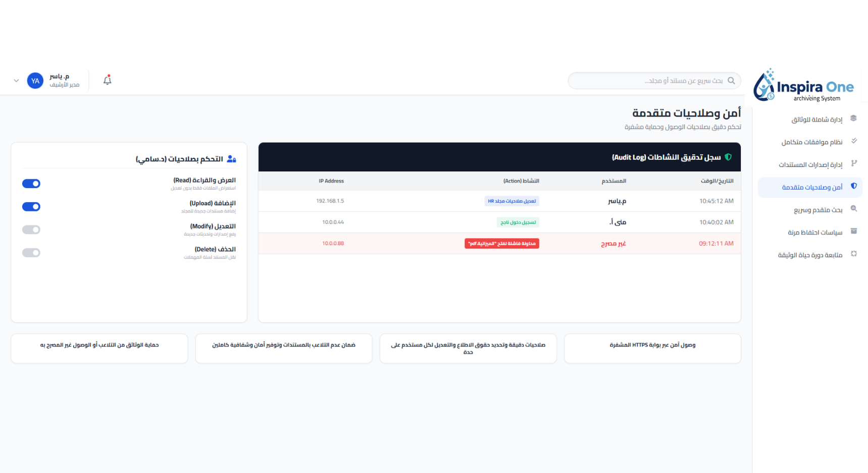Viewport: 868px width, 473px height.
Task: Click the حماية الوثائق من التلاعب card
Action: 99,348
